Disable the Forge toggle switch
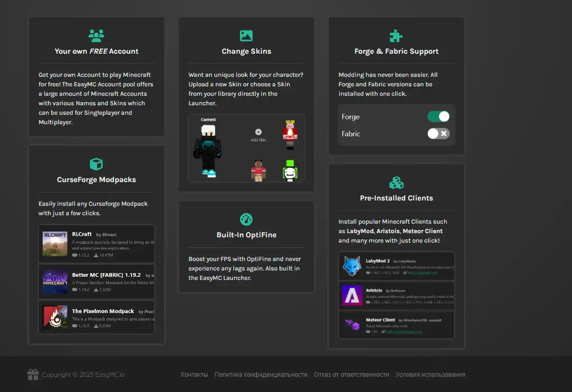This screenshot has height=392, width=572. coord(438,117)
